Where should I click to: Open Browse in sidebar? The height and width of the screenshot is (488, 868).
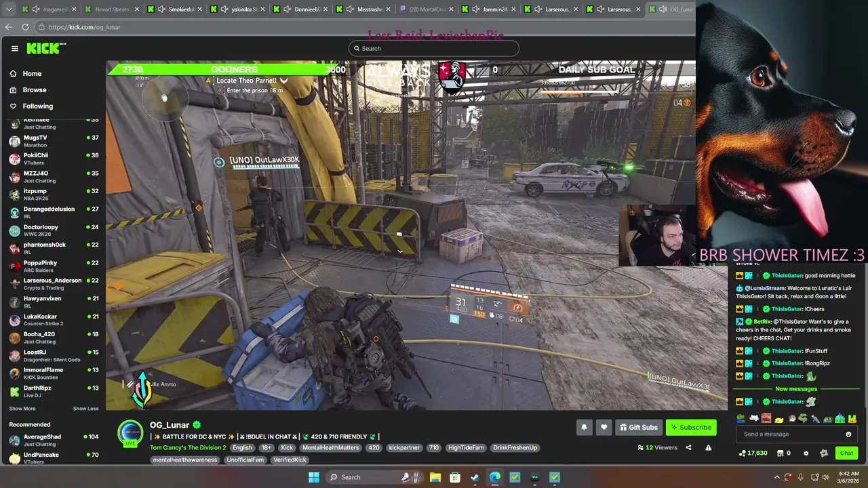point(34,89)
